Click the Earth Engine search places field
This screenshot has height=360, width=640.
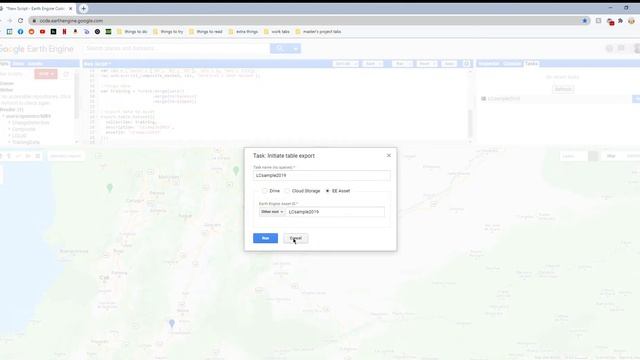point(176,49)
